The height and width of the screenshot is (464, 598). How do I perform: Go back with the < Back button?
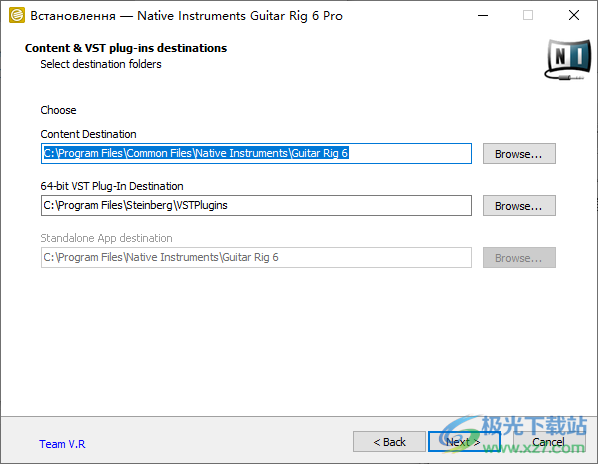[x=389, y=442]
